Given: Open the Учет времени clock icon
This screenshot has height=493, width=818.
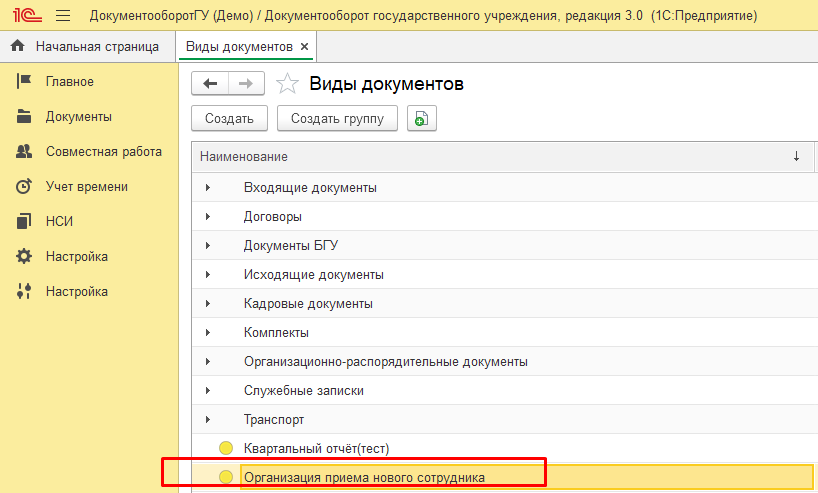Looking at the screenshot, I should point(24,186).
